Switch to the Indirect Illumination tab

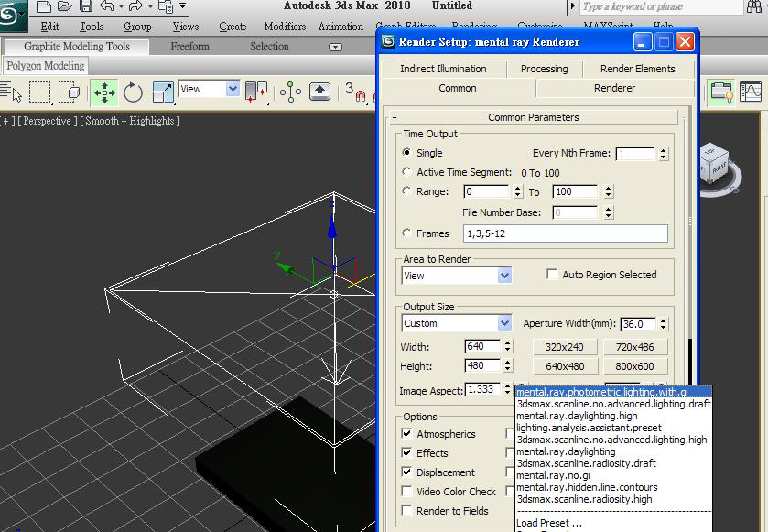click(x=443, y=69)
